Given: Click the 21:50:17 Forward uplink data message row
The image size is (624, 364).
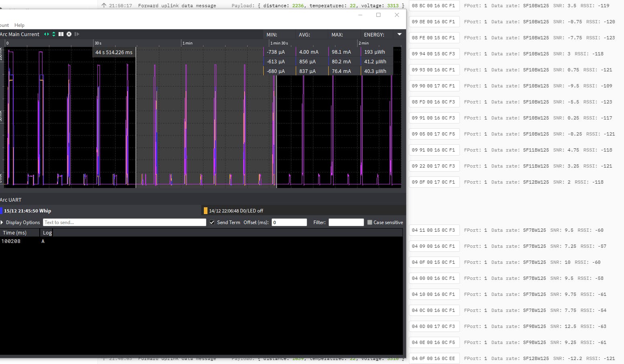Looking at the screenshot, I should tap(253, 6).
